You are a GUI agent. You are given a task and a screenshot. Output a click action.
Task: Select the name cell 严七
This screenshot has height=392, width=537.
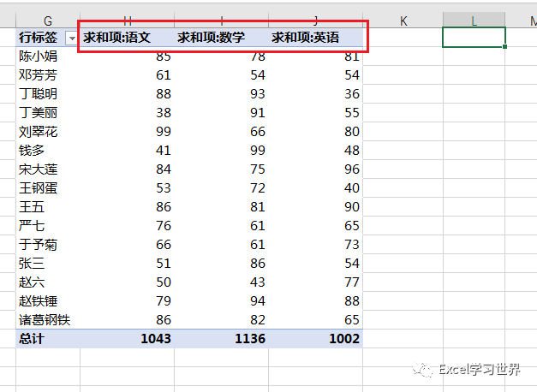click(48, 226)
